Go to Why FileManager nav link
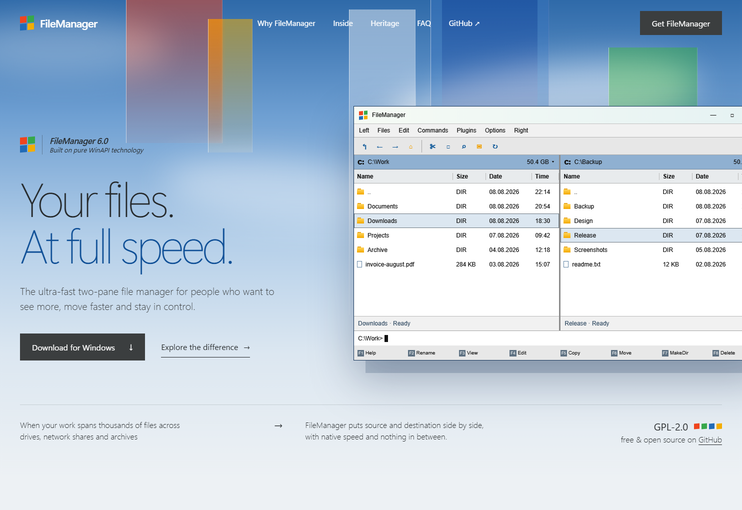 pyautogui.click(x=286, y=23)
